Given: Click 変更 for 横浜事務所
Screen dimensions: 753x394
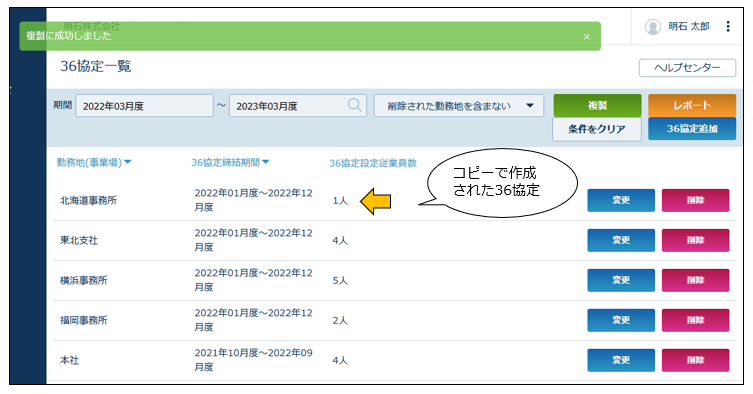Looking at the screenshot, I should click(x=621, y=280).
